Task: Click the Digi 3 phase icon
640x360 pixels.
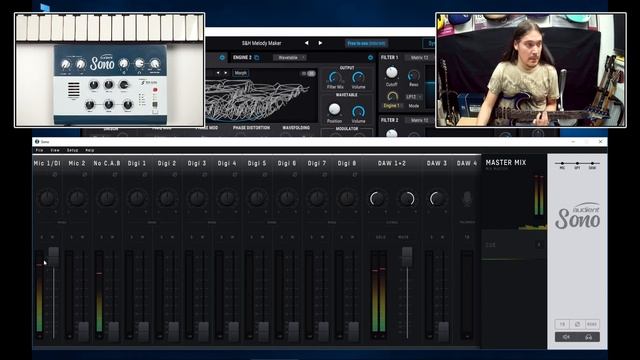Action: tap(204, 175)
